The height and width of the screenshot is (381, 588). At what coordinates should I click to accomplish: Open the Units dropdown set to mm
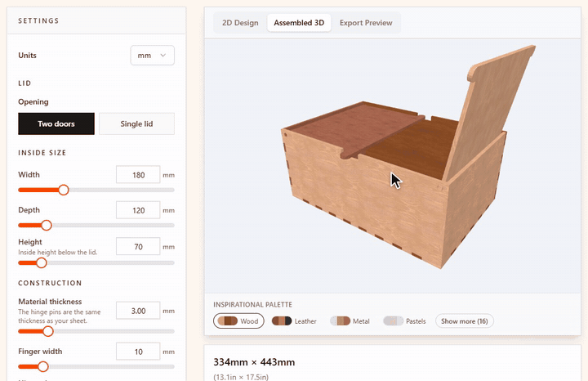152,55
